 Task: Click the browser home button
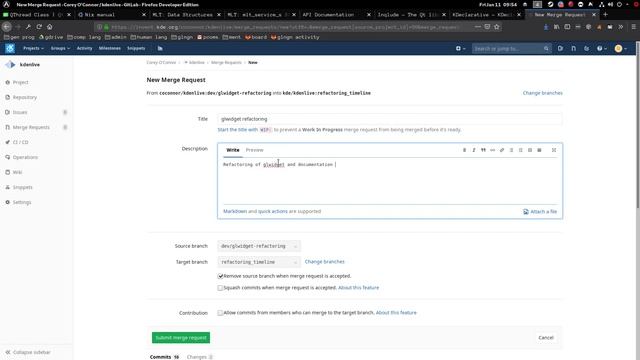click(49, 27)
